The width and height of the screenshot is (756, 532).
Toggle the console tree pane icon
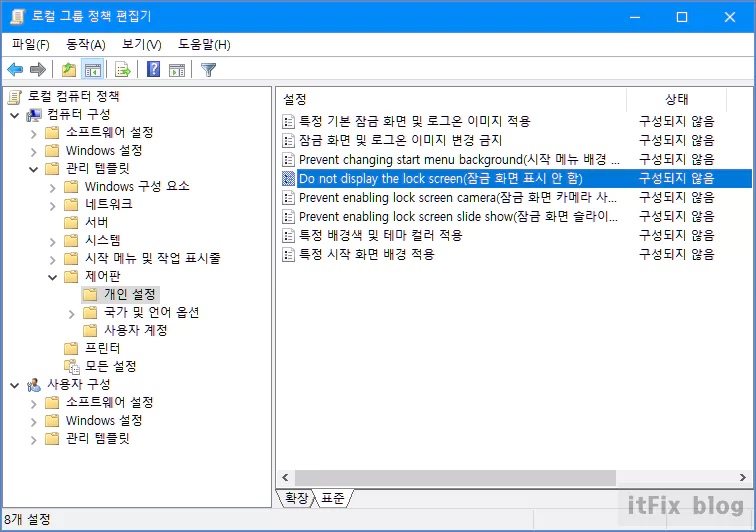coord(93,69)
